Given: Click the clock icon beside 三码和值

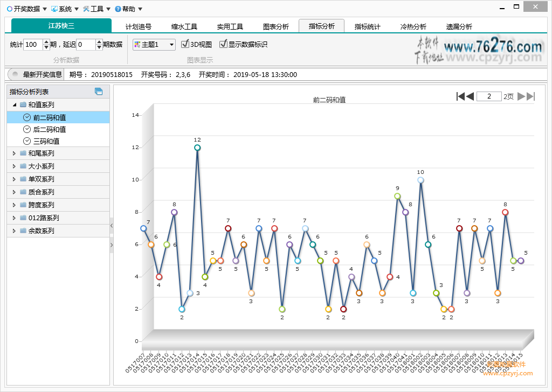Looking at the screenshot, I should (x=27, y=141).
